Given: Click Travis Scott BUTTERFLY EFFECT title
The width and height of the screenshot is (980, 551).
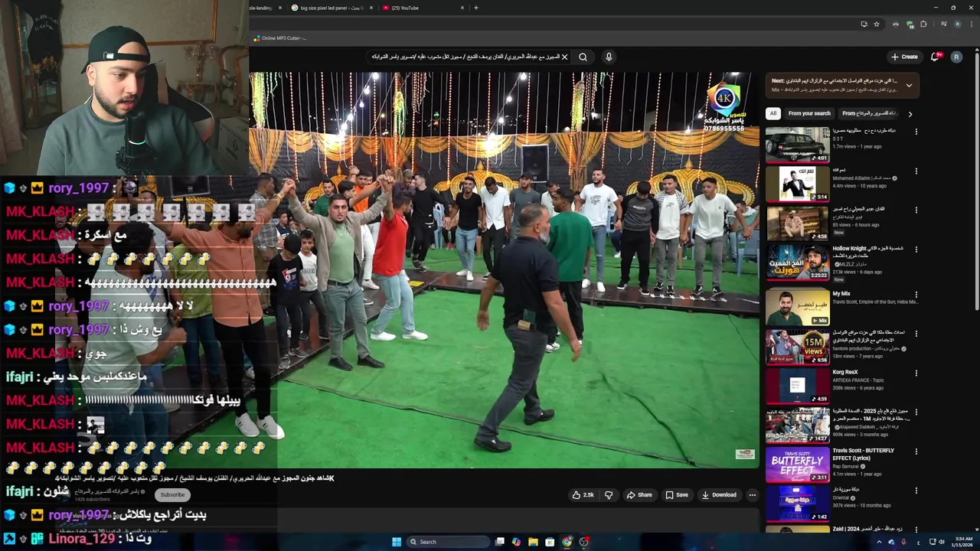Looking at the screenshot, I should pyautogui.click(x=864, y=454).
